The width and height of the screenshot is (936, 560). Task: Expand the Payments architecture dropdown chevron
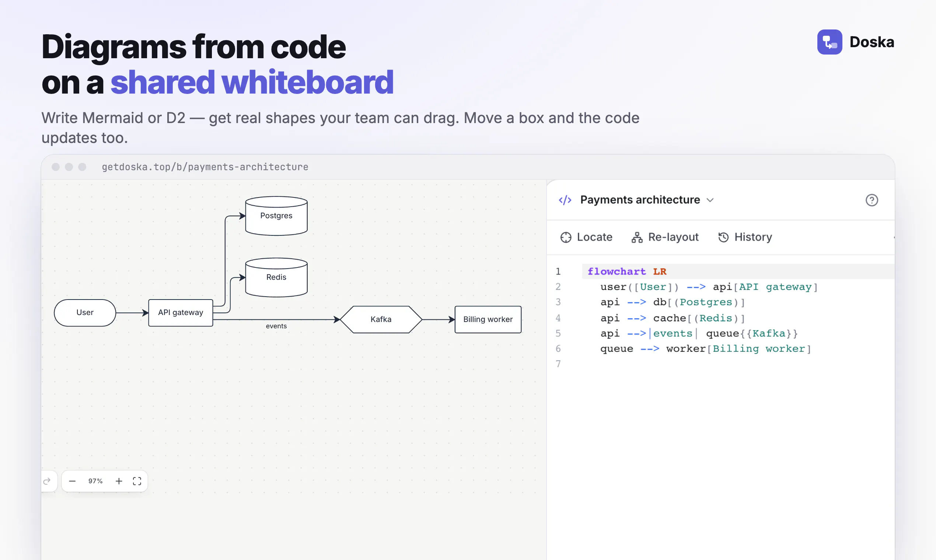click(x=710, y=200)
